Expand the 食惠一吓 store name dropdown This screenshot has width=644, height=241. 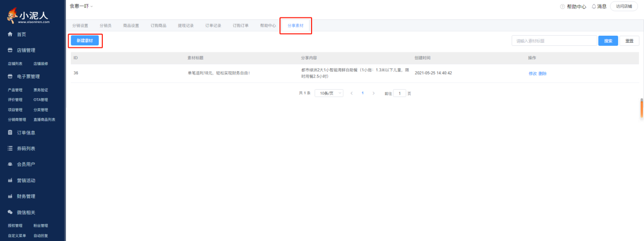81,6
